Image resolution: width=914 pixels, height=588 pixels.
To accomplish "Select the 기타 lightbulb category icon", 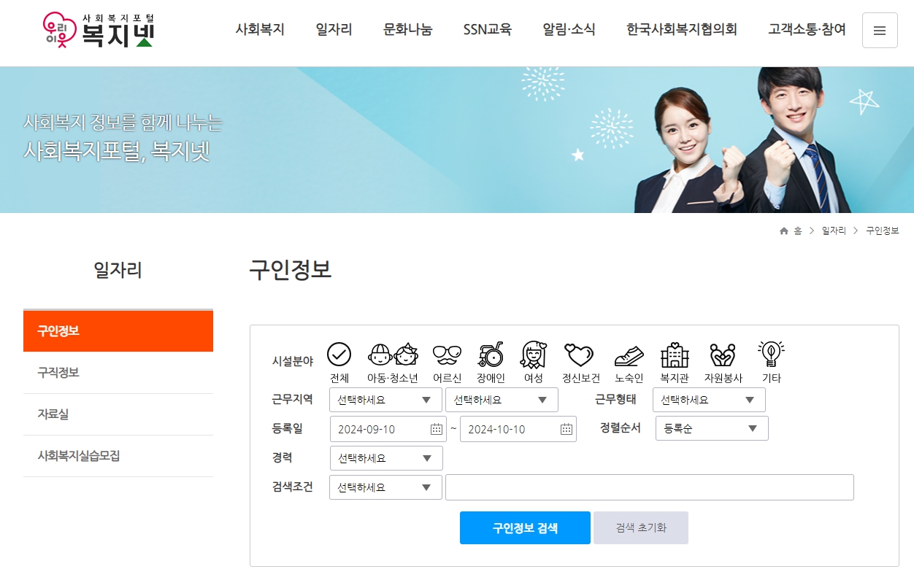I will coord(770,355).
